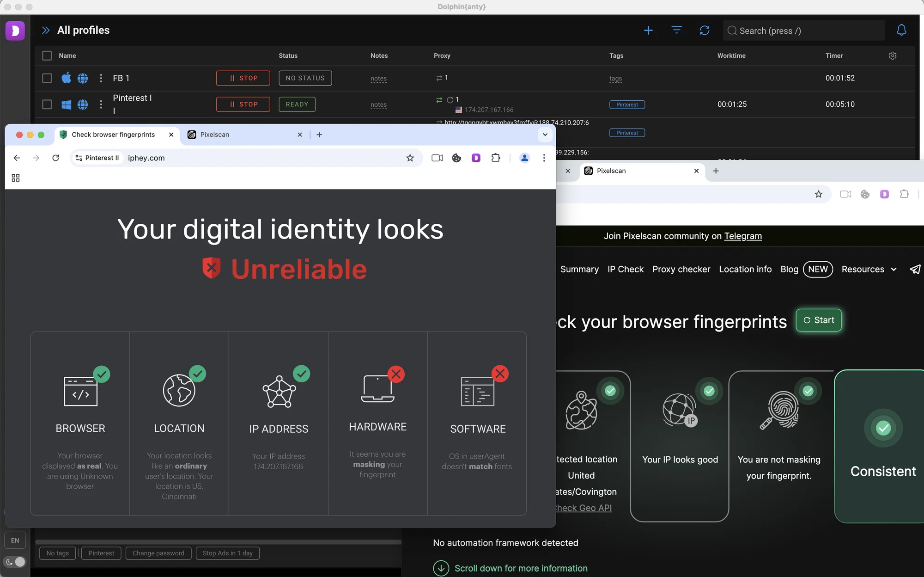Edit notes for FB 1 row

pos(378,79)
